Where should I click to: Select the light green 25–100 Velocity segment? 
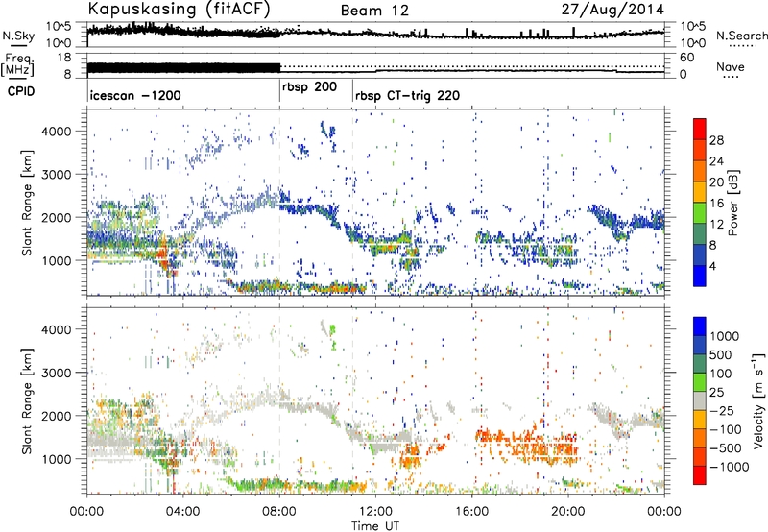coord(700,382)
